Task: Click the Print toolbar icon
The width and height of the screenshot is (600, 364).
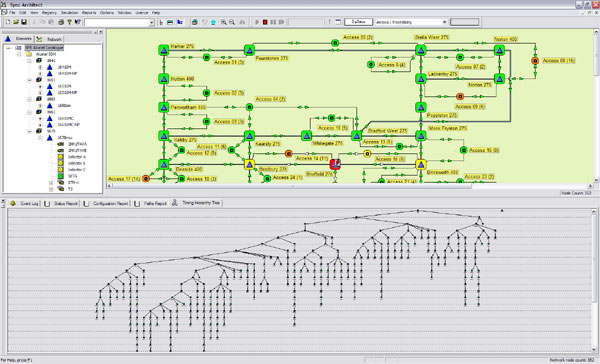Action: [61, 22]
